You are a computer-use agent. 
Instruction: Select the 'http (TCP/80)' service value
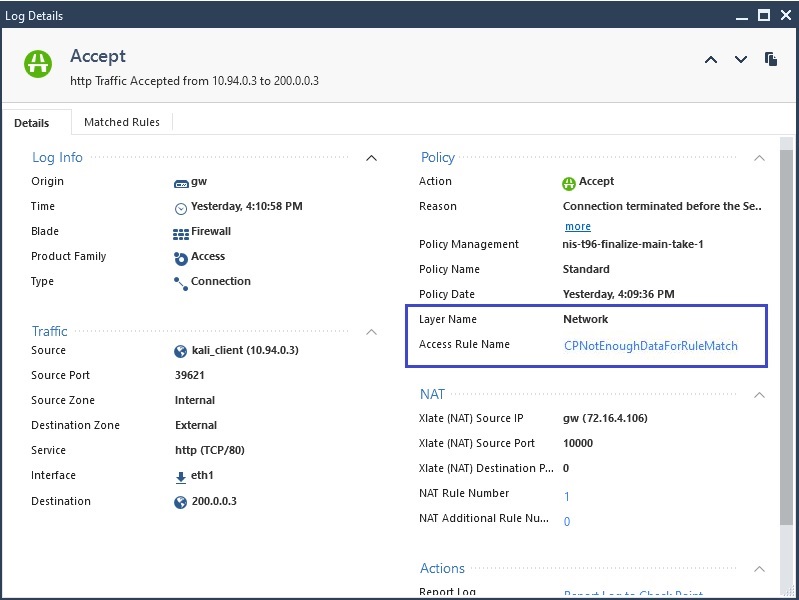pos(210,450)
